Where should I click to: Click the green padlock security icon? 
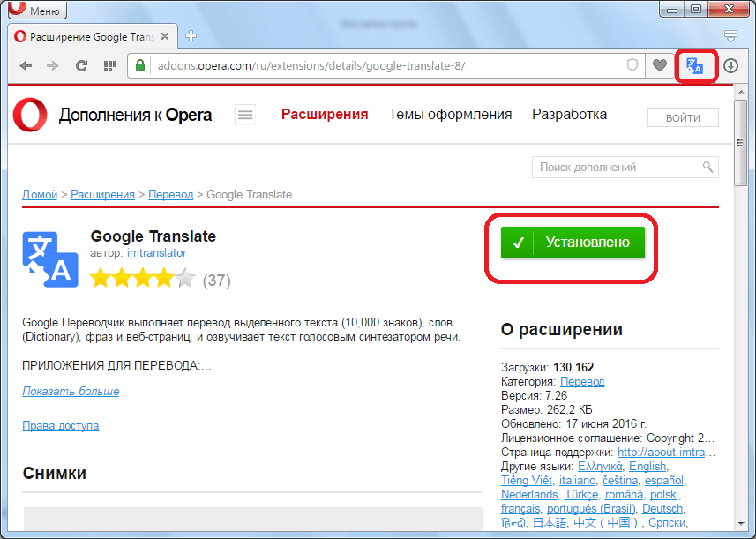[x=140, y=65]
